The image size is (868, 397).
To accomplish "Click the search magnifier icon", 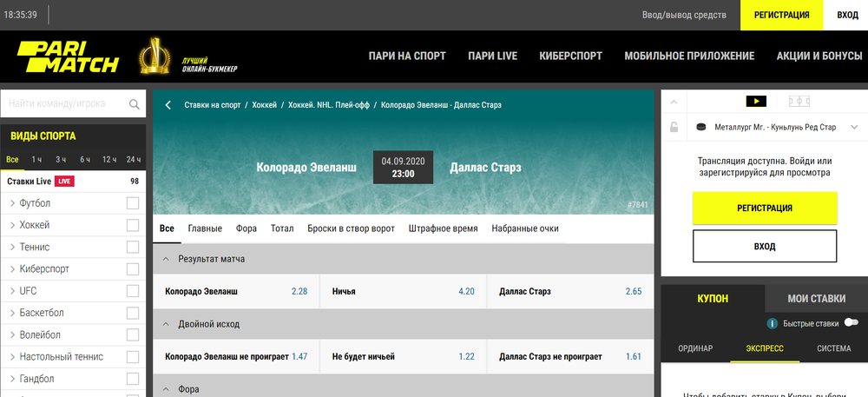I will pos(135,104).
